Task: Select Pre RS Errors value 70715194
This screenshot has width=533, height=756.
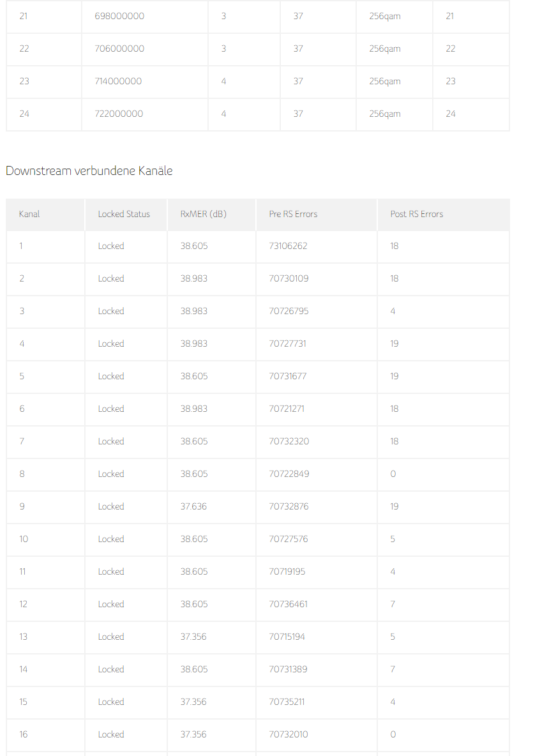Action: (287, 637)
